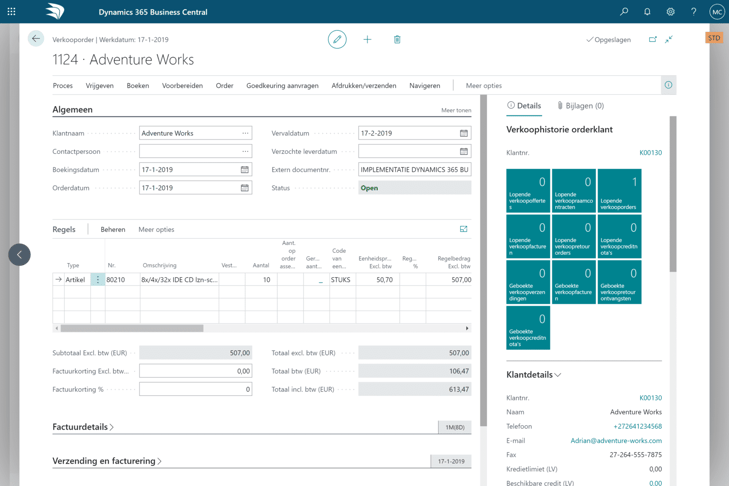
Task: Click the FactBox pane vertical scrollbar
Action: click(673, 194)
